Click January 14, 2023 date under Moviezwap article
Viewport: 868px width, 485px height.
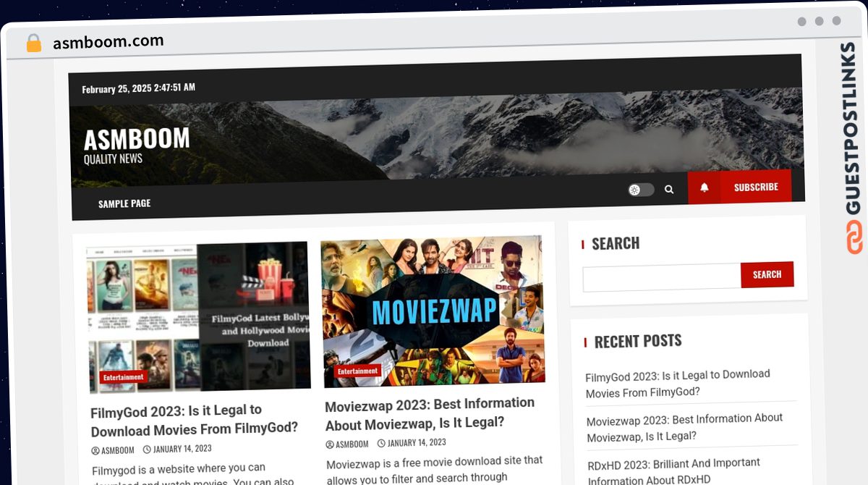point(417,442)
